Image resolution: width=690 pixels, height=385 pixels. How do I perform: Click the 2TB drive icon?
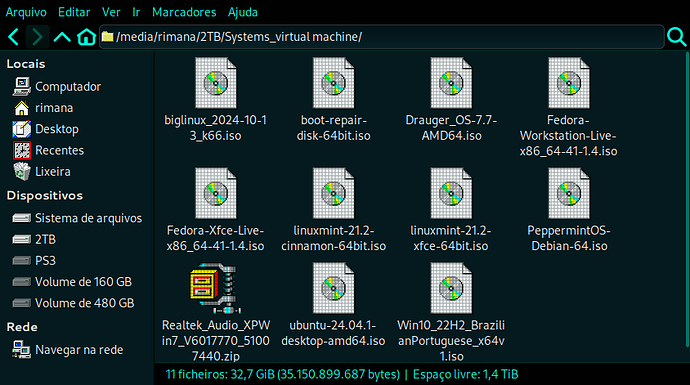[22, 239]
